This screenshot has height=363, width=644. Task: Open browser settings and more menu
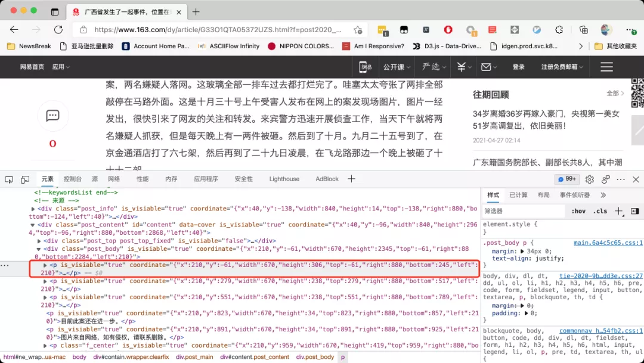(630, 30)
